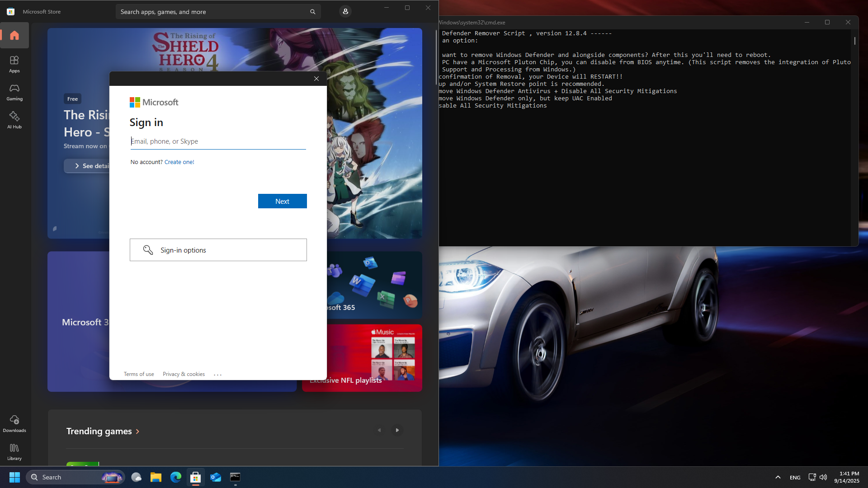Open Sign-in options
The height and width of the screenshot is (488, 868).
(x=218, y=250)
